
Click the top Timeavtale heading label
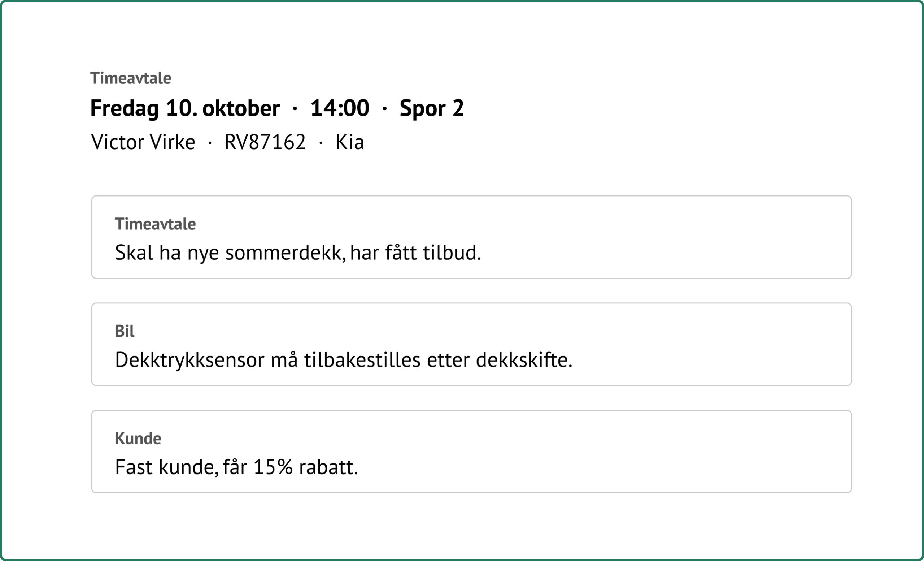click(x=131, y=78)
